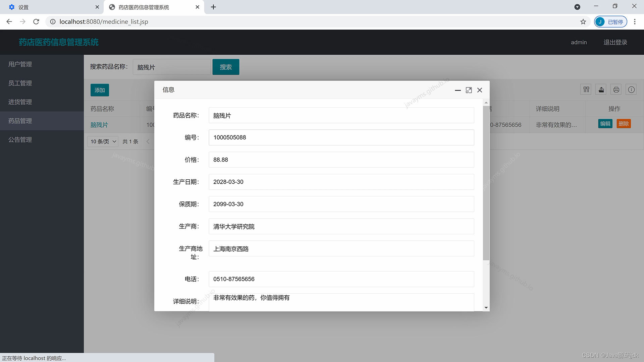Viewport: 644px width, 362px height.
Task: Expand the info dialog to fullscreen
Action: pos(469,90)
